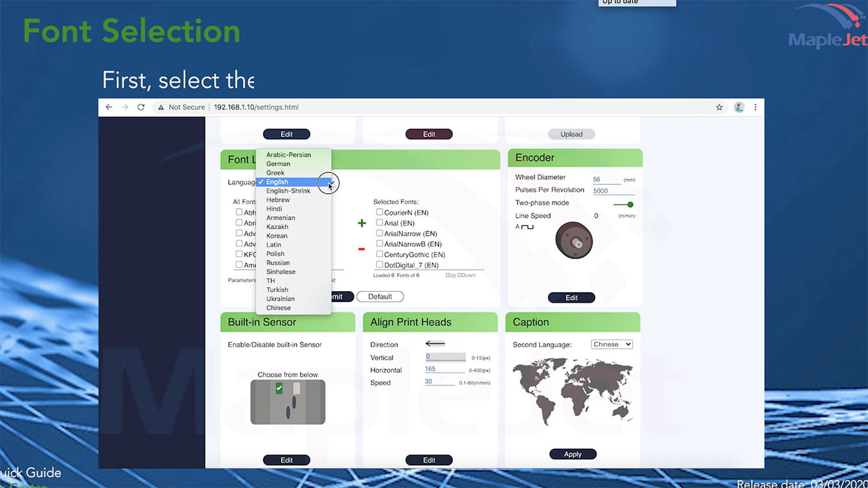Bookmark this page with the star icon
The height and width of the screenshot is (488, 868).
tap(719, 107)
